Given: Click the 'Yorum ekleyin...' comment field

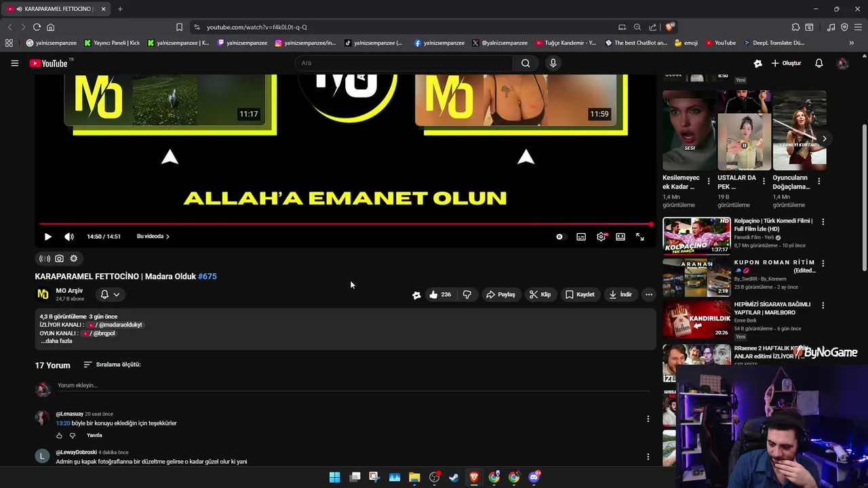Looking at the screenshot, I should tap(353, 385).
